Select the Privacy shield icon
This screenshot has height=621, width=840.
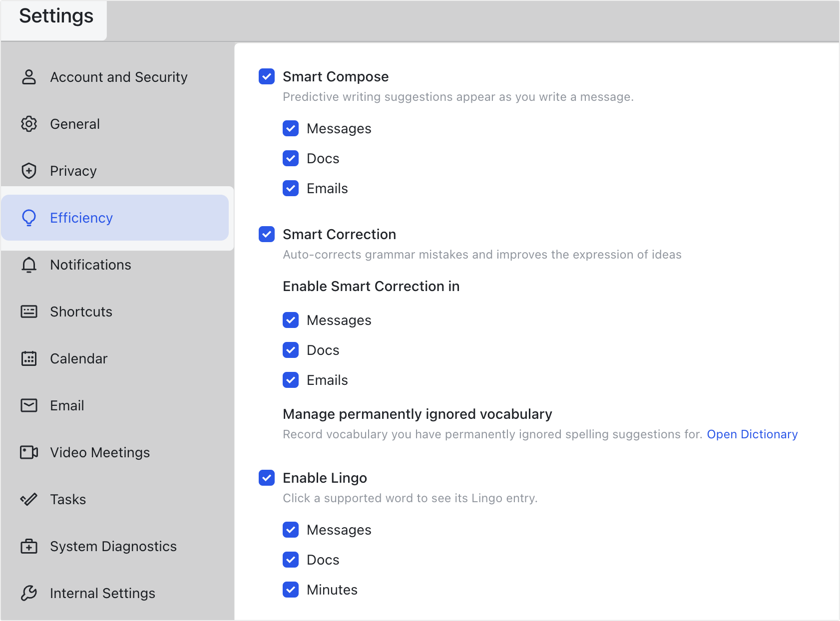pos(29,171)
